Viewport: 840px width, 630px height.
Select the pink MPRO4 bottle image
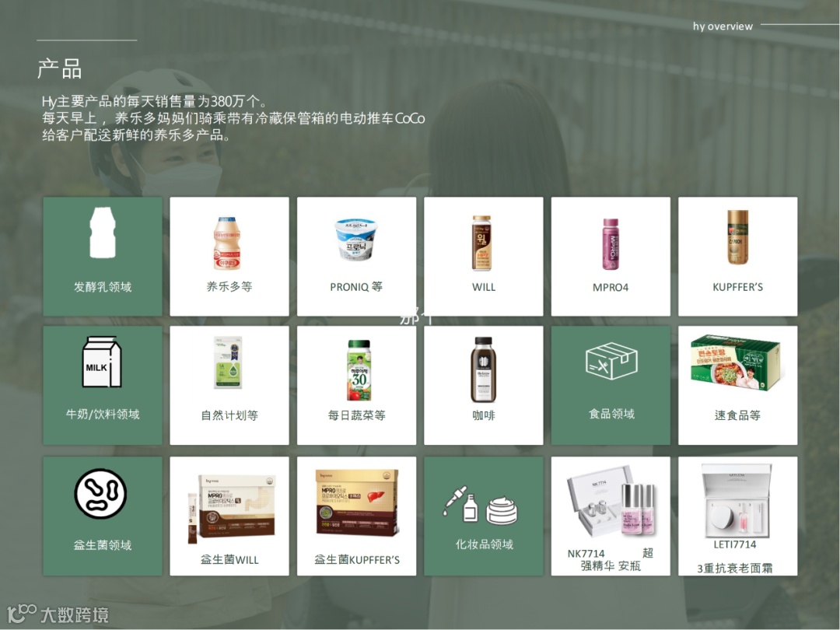click(x=611, y=243)
